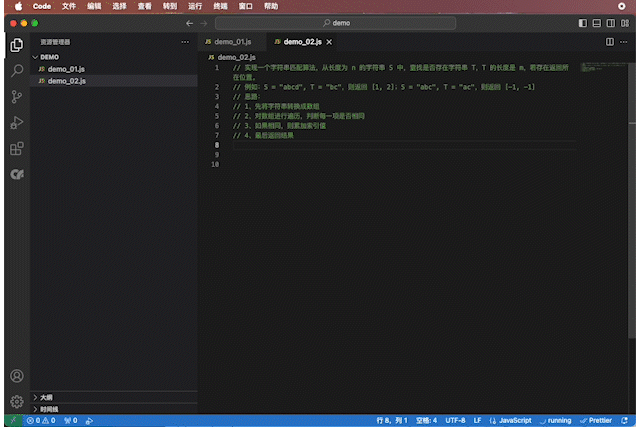
Task: Open notifications bell in status bar
Action: coord(624,420)
